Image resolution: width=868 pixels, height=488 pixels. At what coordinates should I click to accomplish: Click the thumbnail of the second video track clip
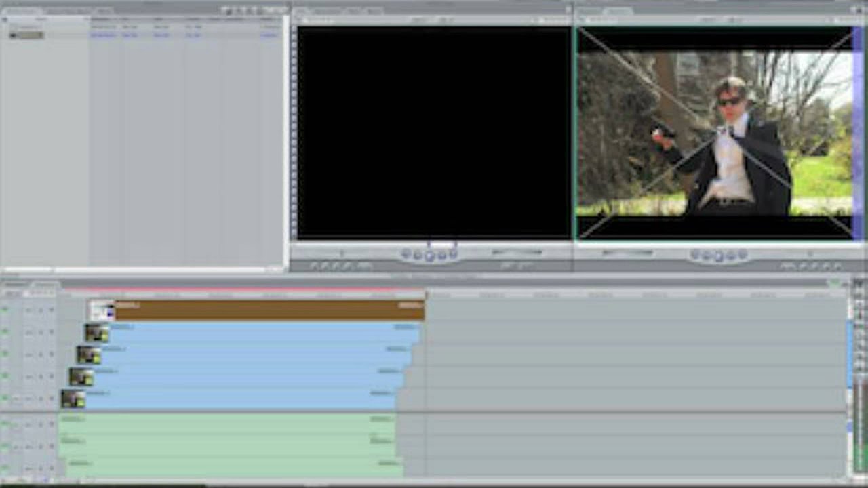[97, 333]
